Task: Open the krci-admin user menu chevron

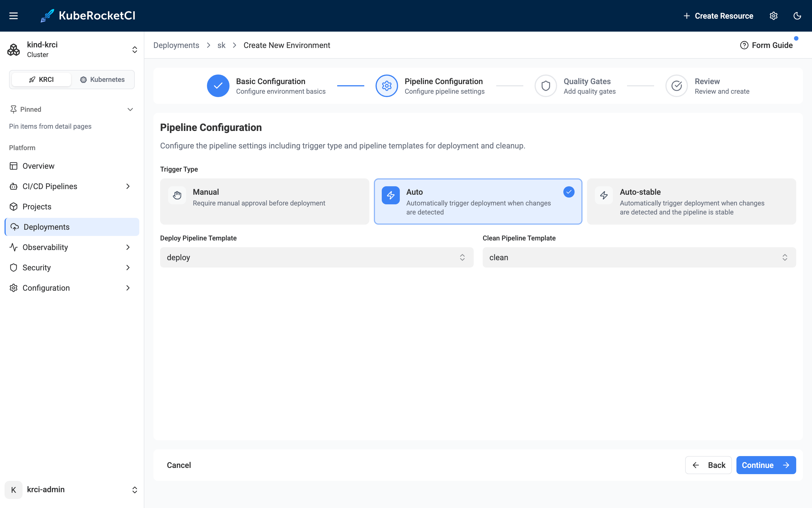Action: pos(134,490)
